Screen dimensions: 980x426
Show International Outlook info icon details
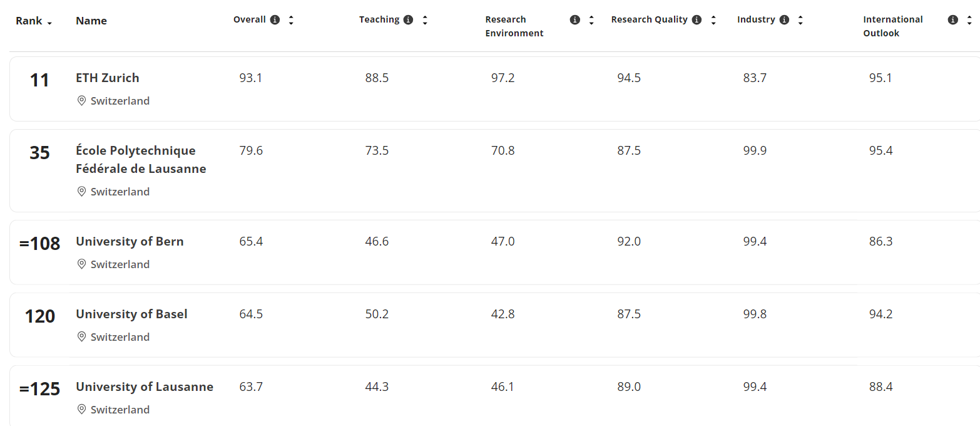(x=953, y=20)
